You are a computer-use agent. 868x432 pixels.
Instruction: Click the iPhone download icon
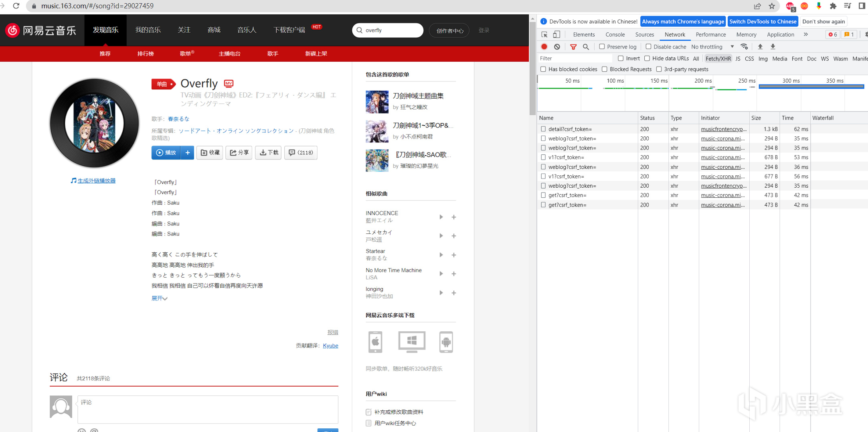pyautogui.click(x=375, y=342)
